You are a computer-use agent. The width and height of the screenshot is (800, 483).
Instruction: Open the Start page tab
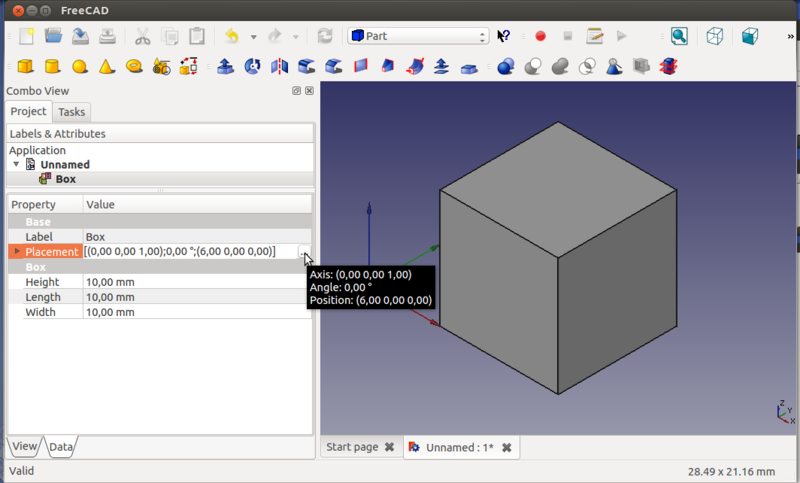352,447
